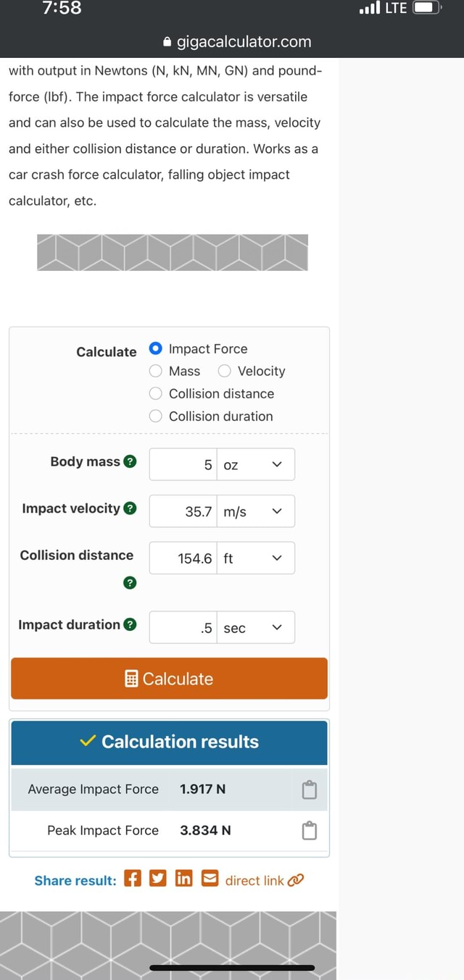This screenshot has width=464, height=980.
Task: Open the direct link to results
Action: click(x=264, y=880)
